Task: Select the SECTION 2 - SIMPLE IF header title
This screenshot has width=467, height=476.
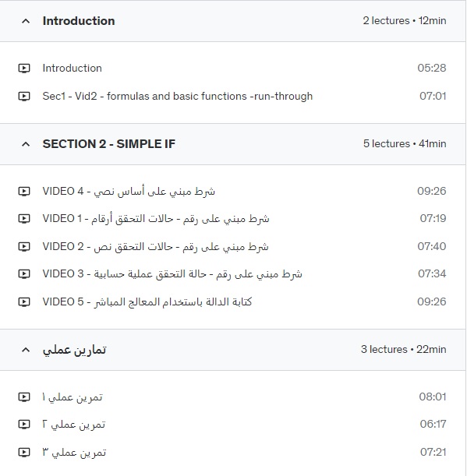Action: click(x=109, y=144)
